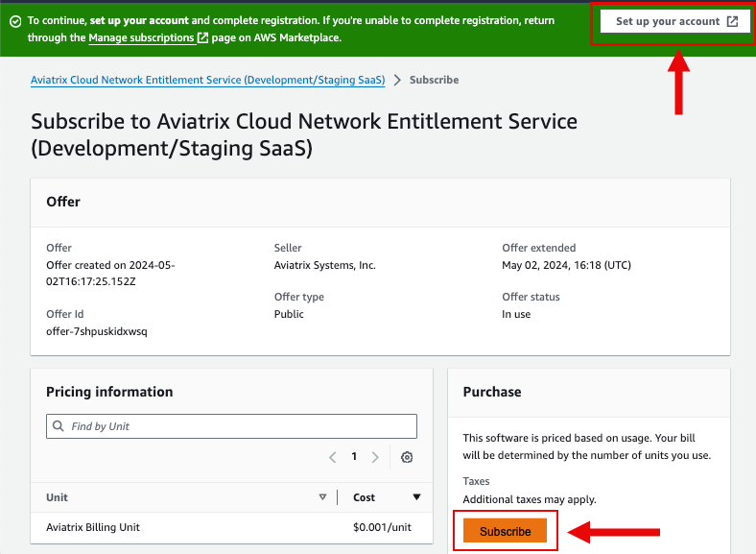The width and height of the screenshot is (756, 554).
Task: Click the Offer status value In use
Action: coord(516,314)
